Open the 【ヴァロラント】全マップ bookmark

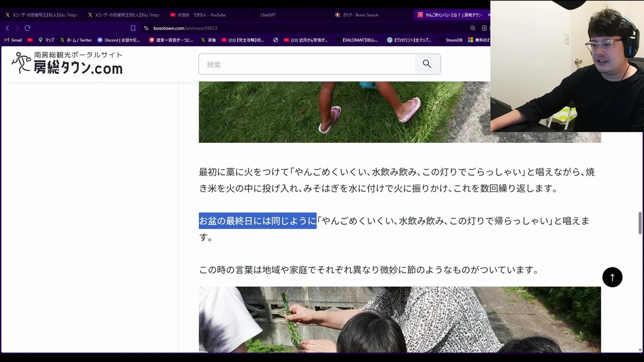click(409, 40)
